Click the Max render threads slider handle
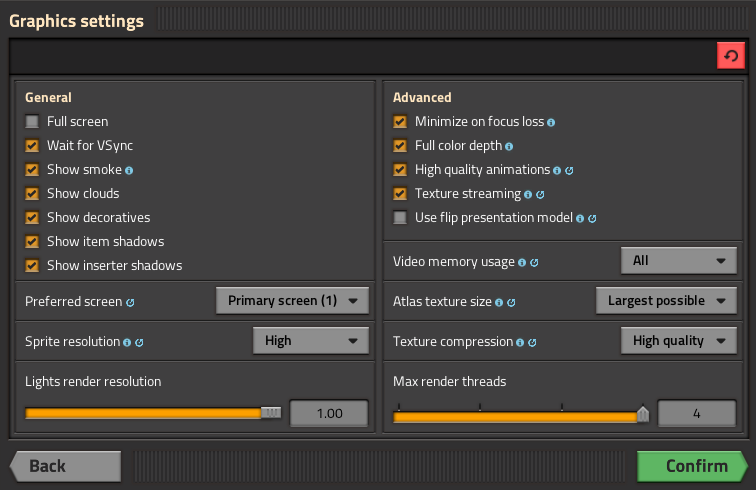This screenshot has height=490, width=756. click(642, 413)
